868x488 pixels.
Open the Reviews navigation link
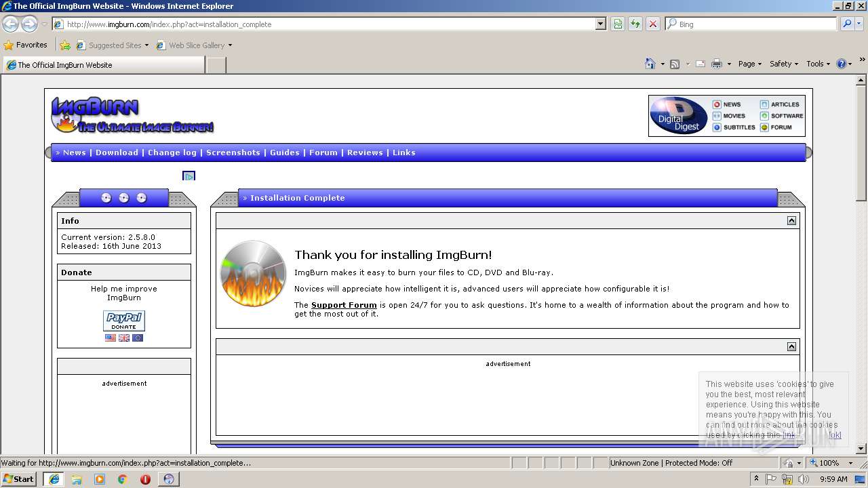pyautogui.click(x=365, y=152)
